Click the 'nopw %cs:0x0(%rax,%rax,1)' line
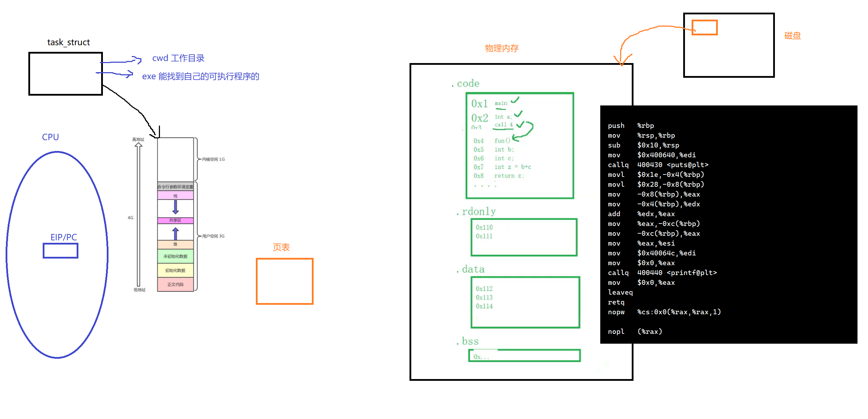The height and width of the screenshot is (419, 868). (664, 312)
